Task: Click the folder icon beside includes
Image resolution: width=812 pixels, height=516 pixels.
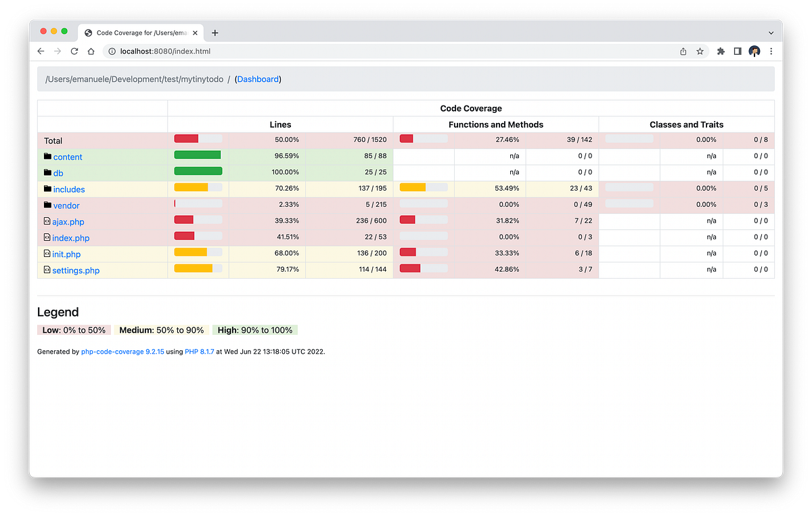Action: coord(47,189)
